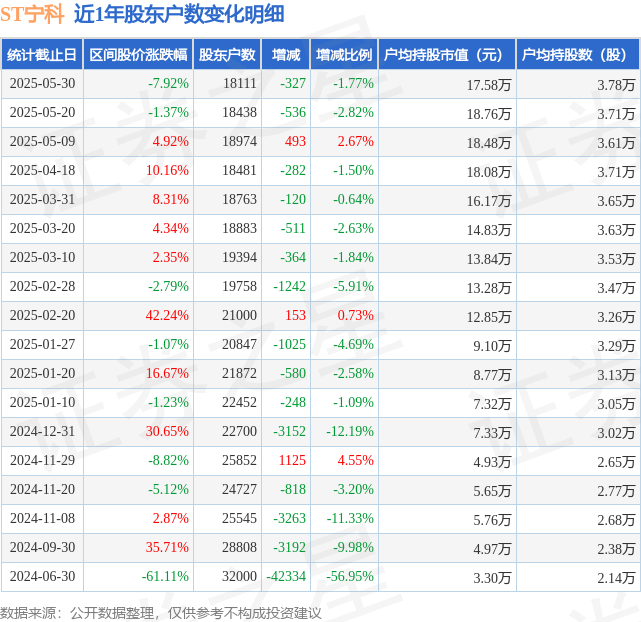Screen dimensions: 641x622
Task: Click the 统计截止日 column header
Action: 42,54
